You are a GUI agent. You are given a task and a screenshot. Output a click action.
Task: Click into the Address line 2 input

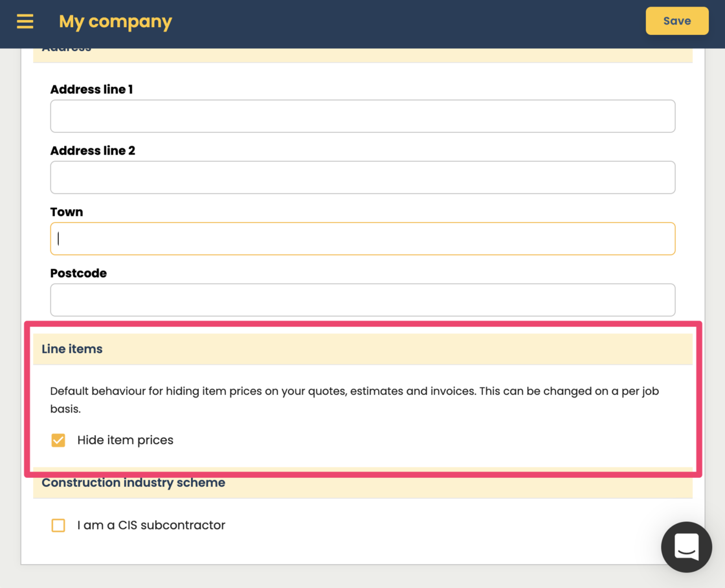[362, 177]
